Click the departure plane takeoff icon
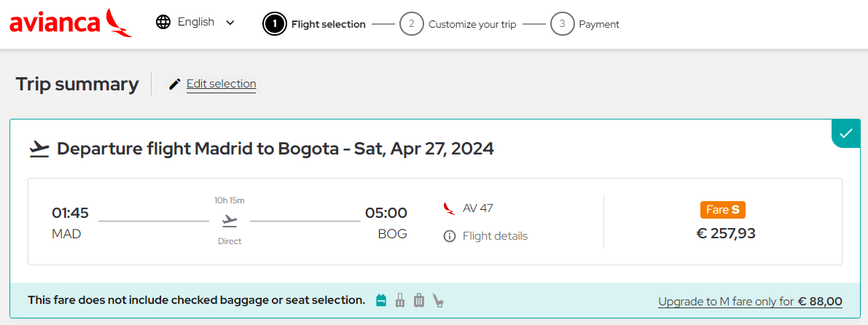The image size is (868, 325). tap(39, 149)
